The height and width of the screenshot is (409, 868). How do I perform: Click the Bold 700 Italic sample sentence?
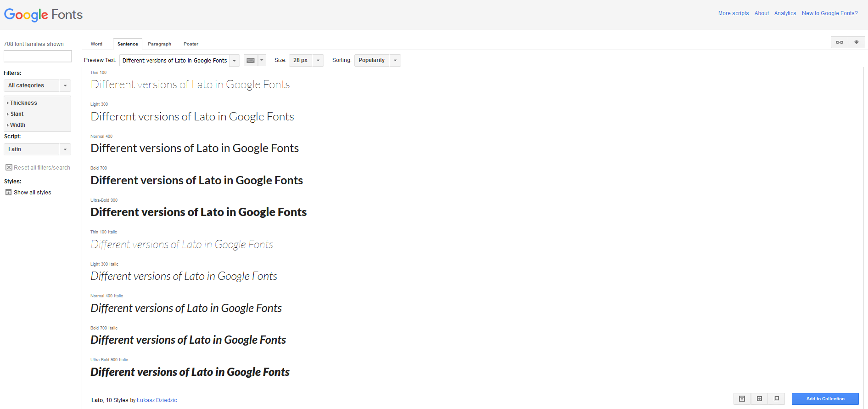tap(188, 340)
